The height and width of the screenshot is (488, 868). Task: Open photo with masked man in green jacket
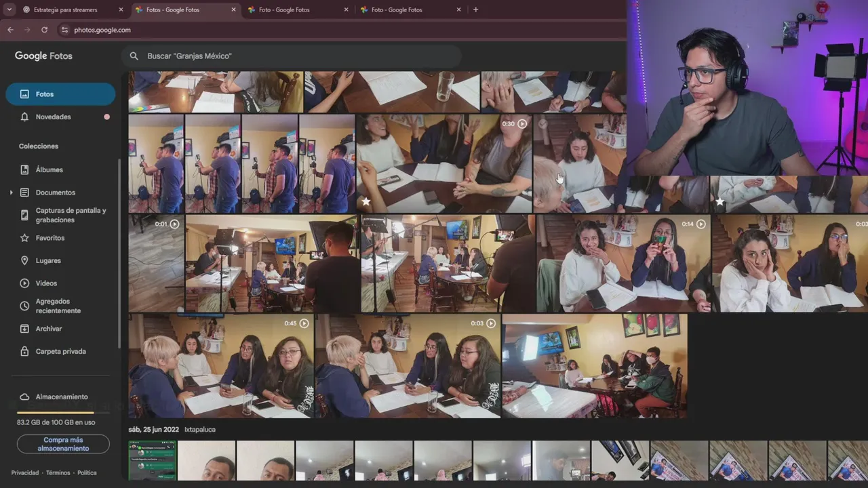pos(595,366)
